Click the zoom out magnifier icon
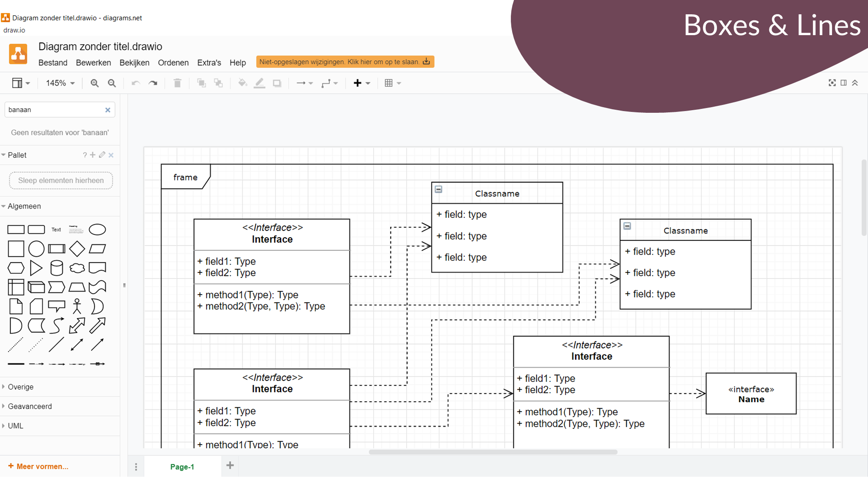868x488 pixels. pos(112,83)
